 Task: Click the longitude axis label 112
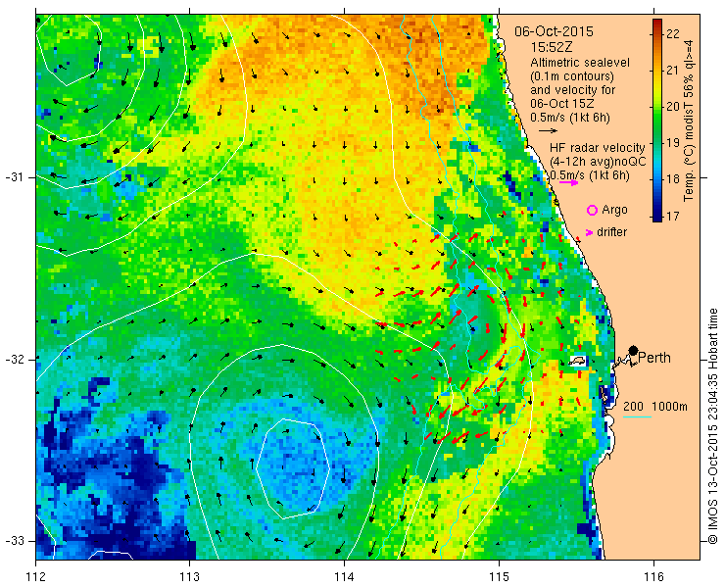tap(36, 576)
